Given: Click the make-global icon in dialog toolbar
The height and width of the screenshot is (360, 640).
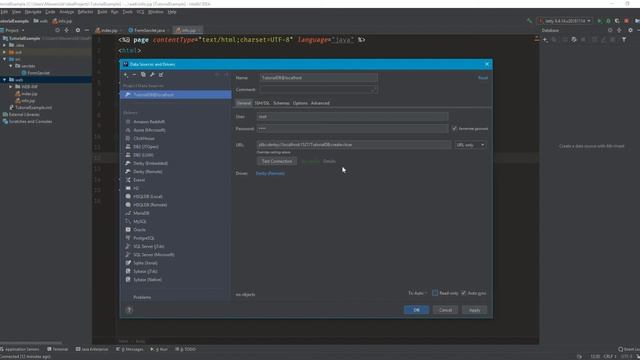Looking at the screenshot, I should click(161, 75).
